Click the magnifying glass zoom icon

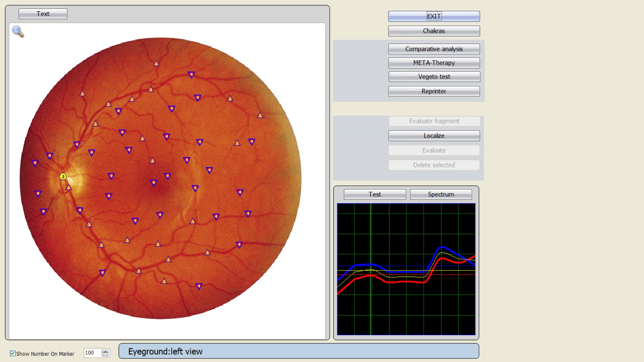pyautogui.click(x=18, y=32)
